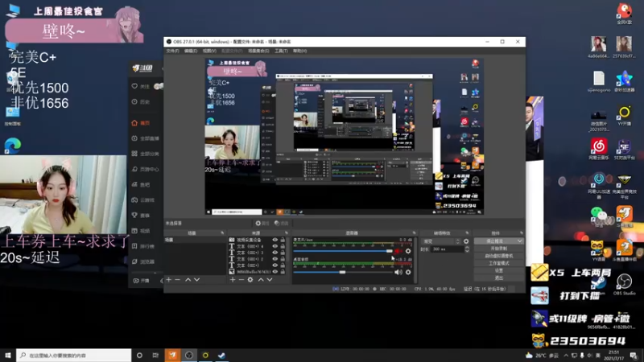
Task: Toggle lock on text (GDI+) 3 source
Action: tap(283, 253)
